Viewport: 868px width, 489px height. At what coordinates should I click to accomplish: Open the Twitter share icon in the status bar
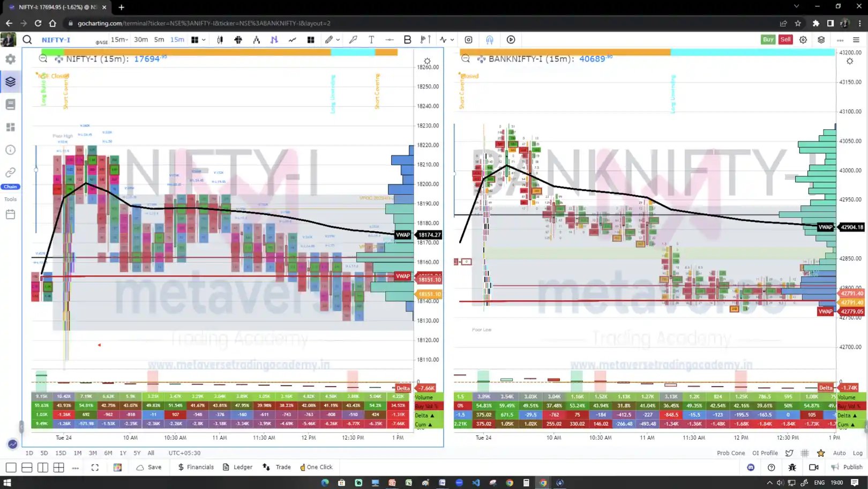pos(789,453)
